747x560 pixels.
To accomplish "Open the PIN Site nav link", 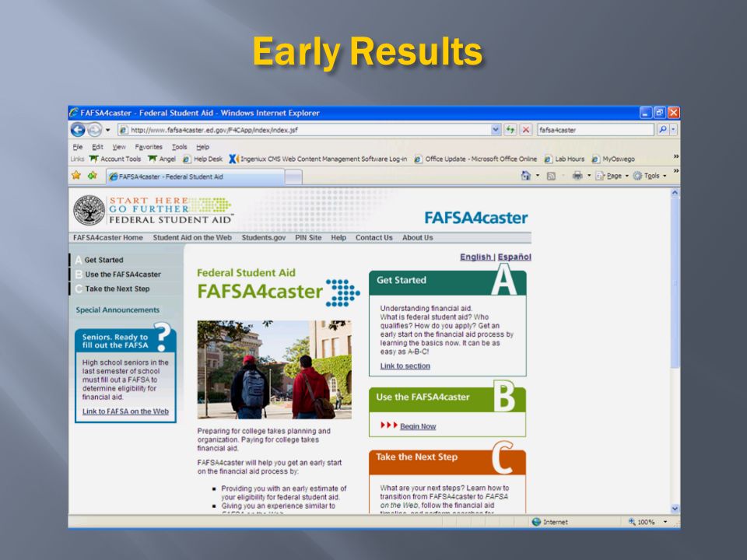I will pos(308,238).
